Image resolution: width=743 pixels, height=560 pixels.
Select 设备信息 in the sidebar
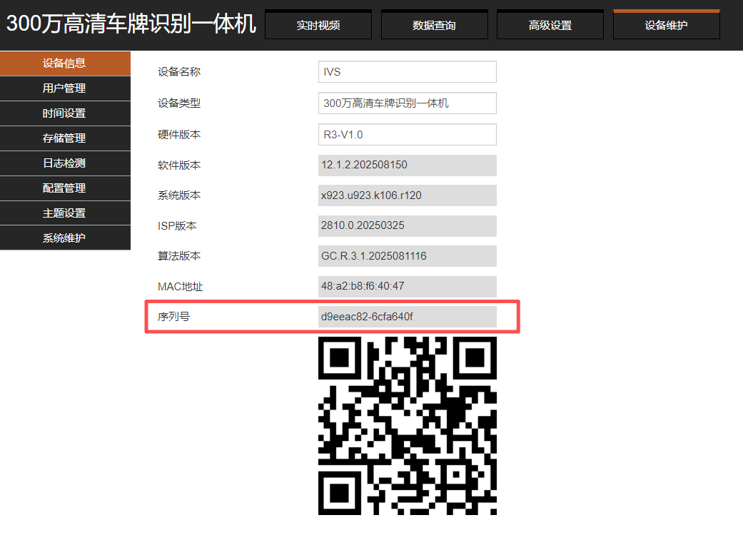(x=65, y=63)
